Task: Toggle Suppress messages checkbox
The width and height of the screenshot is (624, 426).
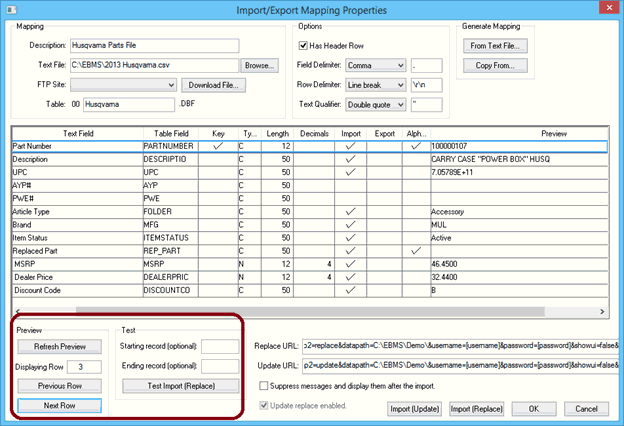Action: [x=263, y=386]
